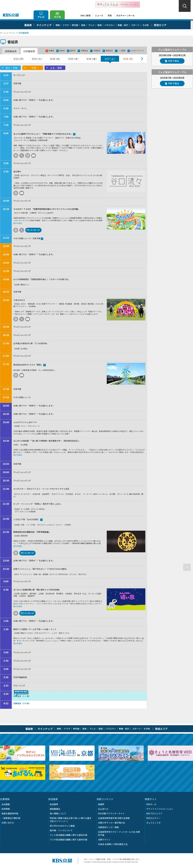Click the scroll-to-top arrow button
Viewport: 193px width, 868px height.
click(x=187, y=567)
